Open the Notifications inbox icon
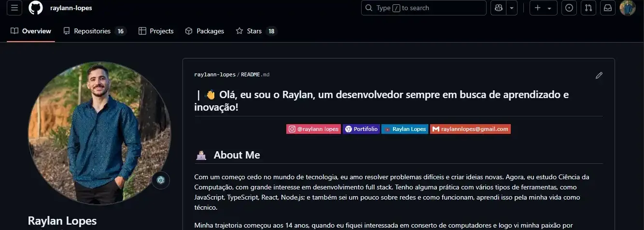The width and height of the screenshot is (644, 230). pos(608,8)
